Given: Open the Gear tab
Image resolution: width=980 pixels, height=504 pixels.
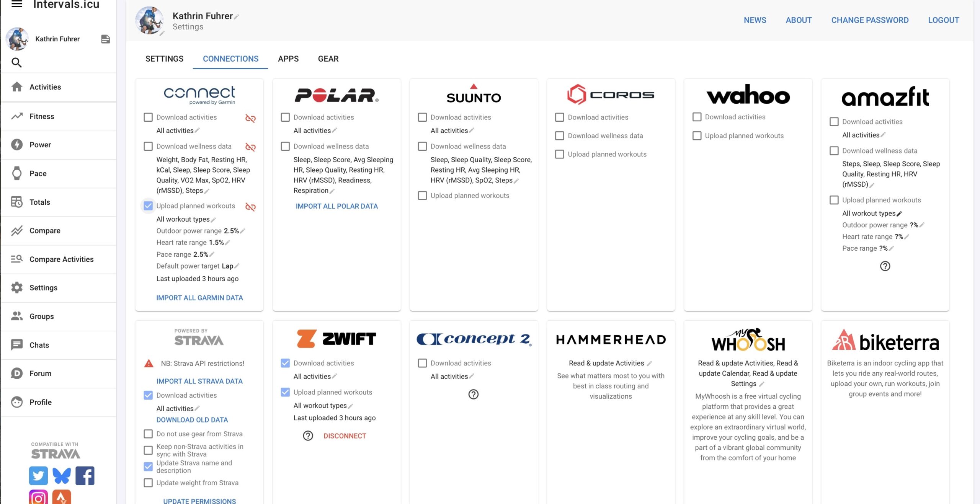Looking at the screenshot, I should click(328, 59).
